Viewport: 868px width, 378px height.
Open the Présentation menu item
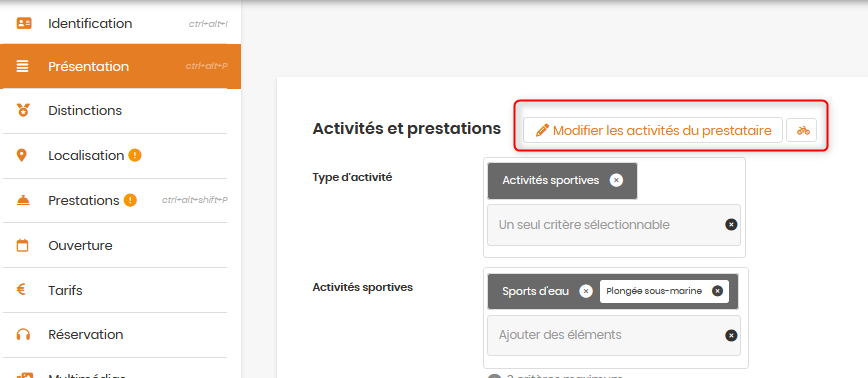121,66
